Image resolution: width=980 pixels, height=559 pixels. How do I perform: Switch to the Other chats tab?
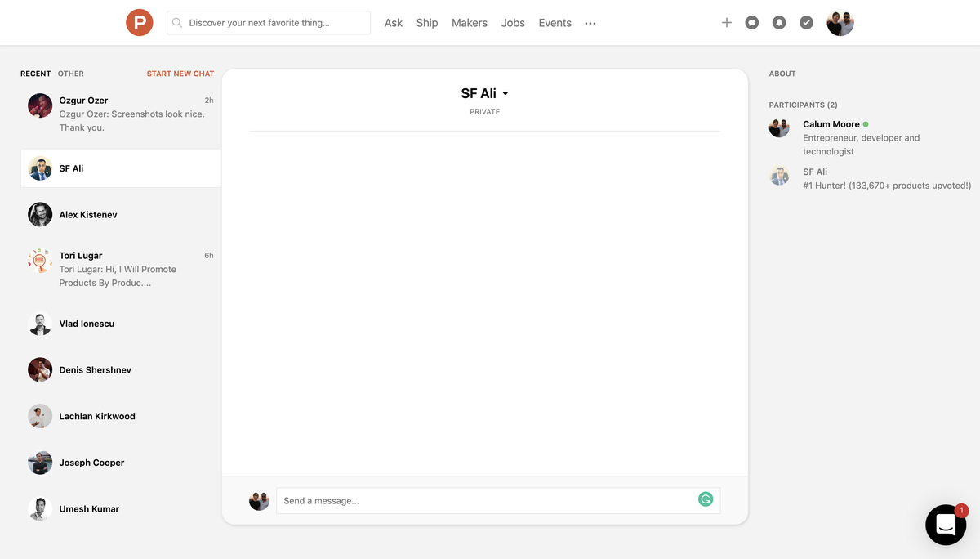[x=71, y=74]
